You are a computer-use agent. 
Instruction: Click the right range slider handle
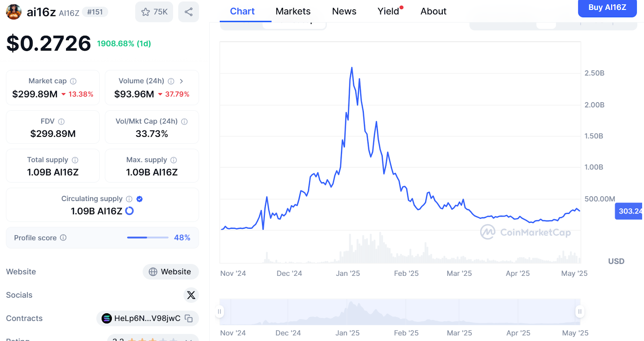[x=580, y=312]
